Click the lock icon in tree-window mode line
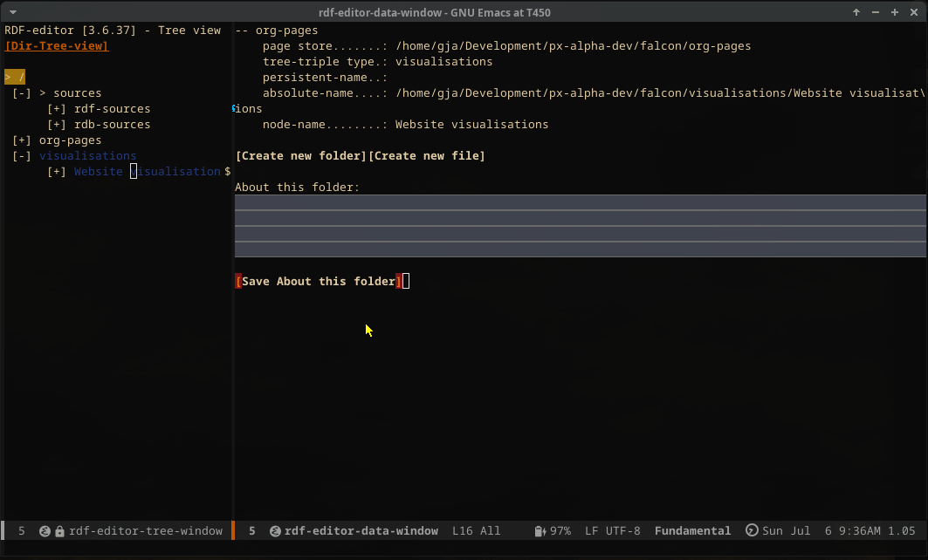Screen dimensions: 928x560 pyautogui.click(x=59, y=531)
